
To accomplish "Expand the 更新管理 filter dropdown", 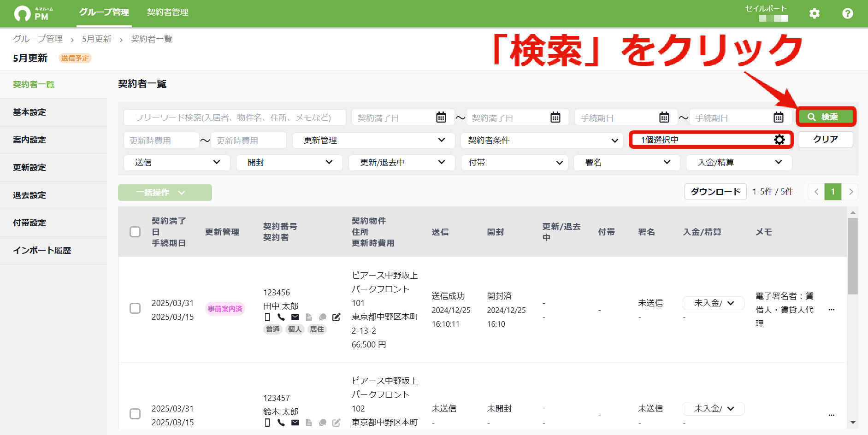I will point(374,140).
